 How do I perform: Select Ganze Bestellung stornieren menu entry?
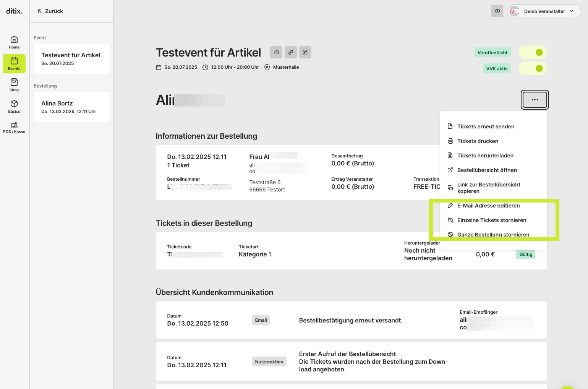(493, 235)
